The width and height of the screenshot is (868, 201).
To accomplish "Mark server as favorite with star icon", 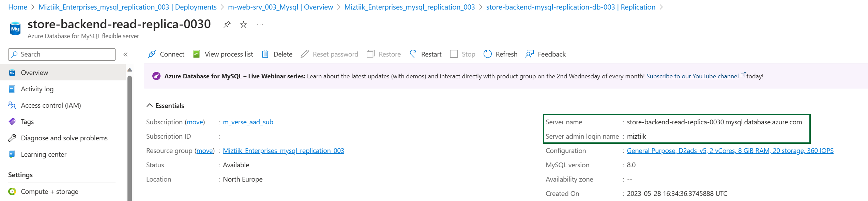I will point(243,25).
